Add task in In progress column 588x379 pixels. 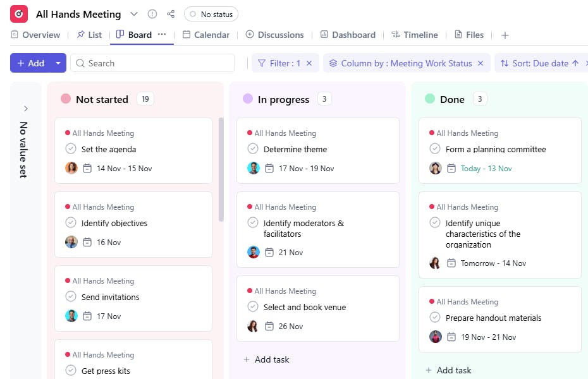[x=267, y=359]
